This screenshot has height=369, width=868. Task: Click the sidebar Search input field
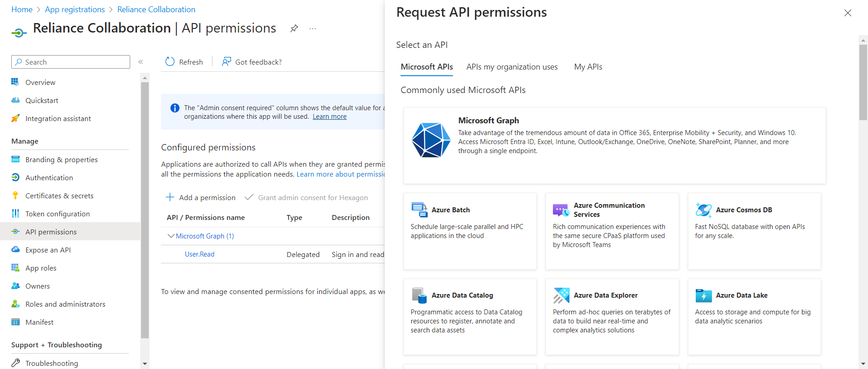[71, 62]
